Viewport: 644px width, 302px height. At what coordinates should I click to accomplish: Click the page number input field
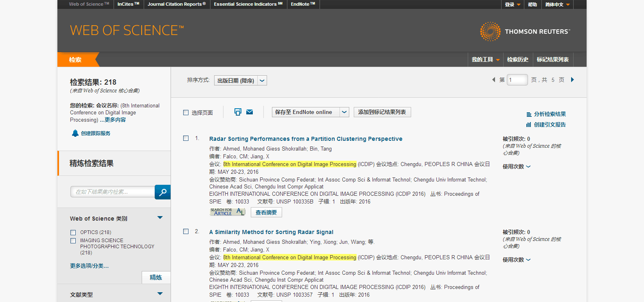(517, 80)
